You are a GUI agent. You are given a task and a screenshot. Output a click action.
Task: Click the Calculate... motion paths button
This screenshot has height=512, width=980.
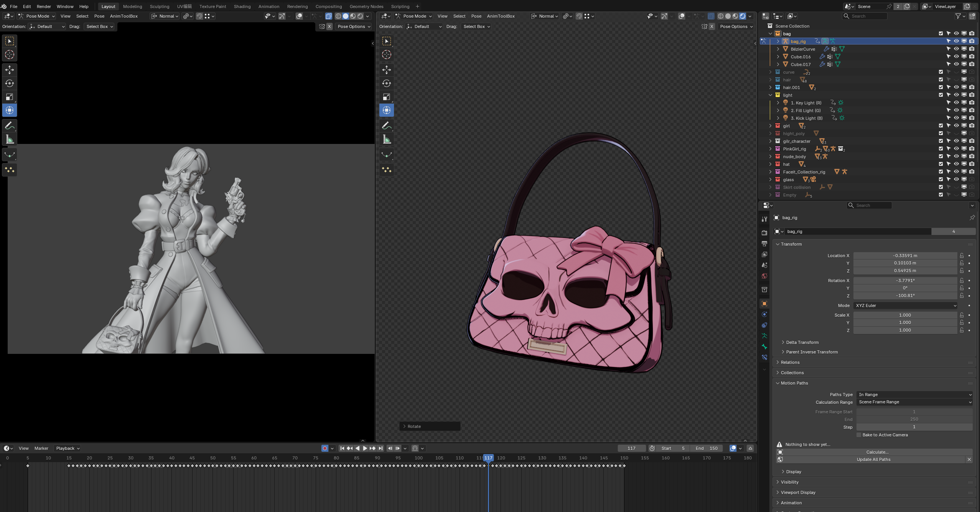877,452
